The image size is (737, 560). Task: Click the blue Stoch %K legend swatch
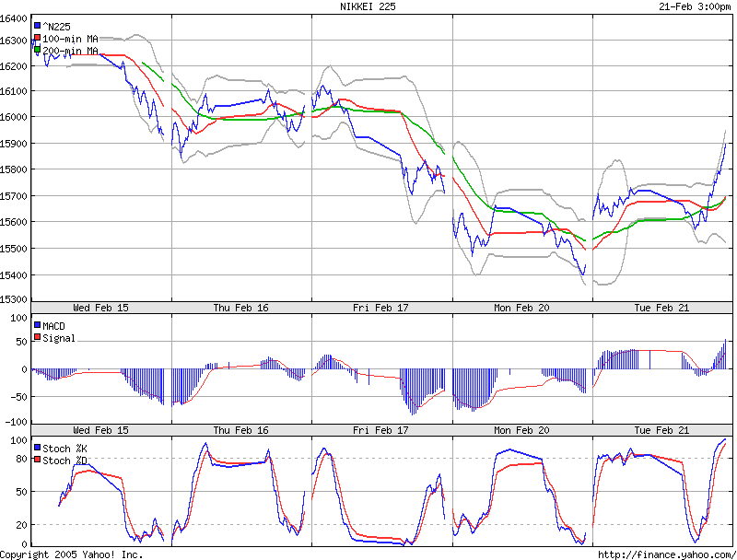click(37, 448)
